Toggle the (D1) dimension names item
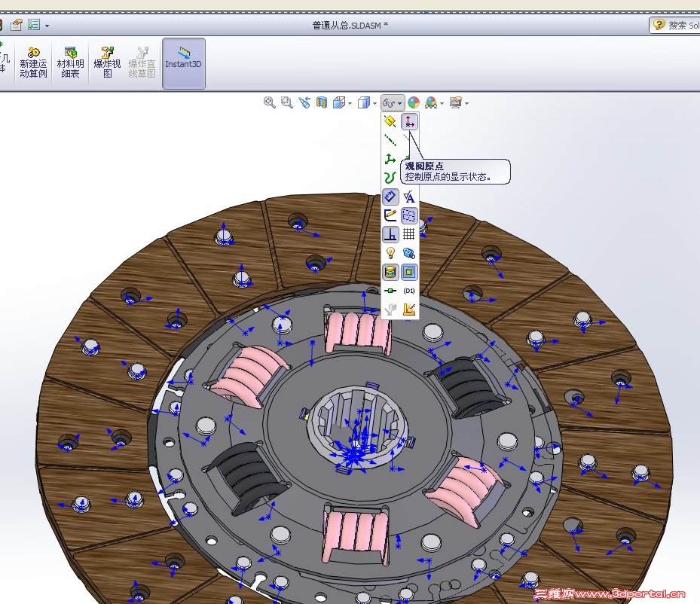This screenshot has width=700, height=604. coord(409,291)
